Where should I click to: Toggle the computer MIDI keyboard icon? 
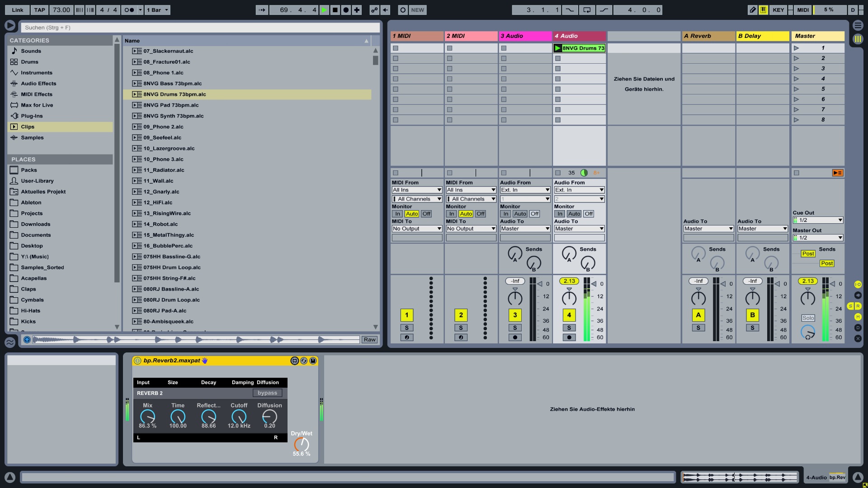point(763,10)
